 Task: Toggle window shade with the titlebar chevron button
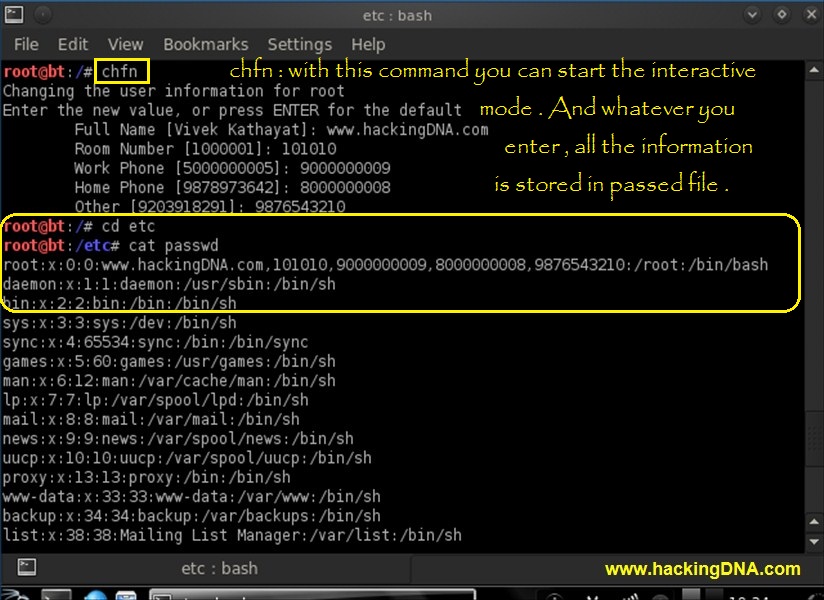click(x=751, y=14)
